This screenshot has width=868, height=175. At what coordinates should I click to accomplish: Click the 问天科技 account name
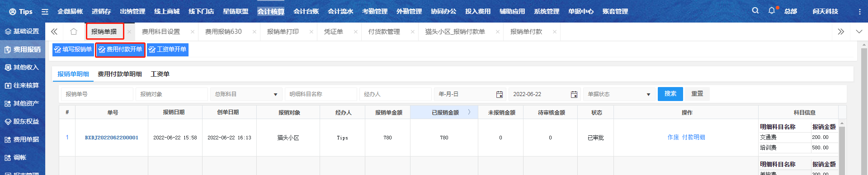(x=825, y=11)
